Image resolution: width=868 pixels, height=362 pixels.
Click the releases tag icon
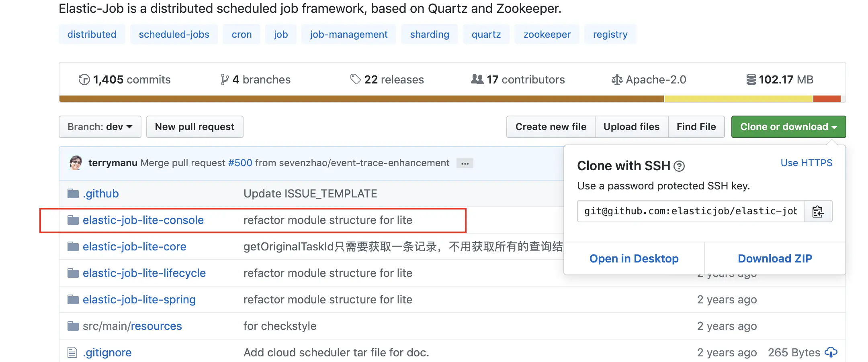point(355,79)
